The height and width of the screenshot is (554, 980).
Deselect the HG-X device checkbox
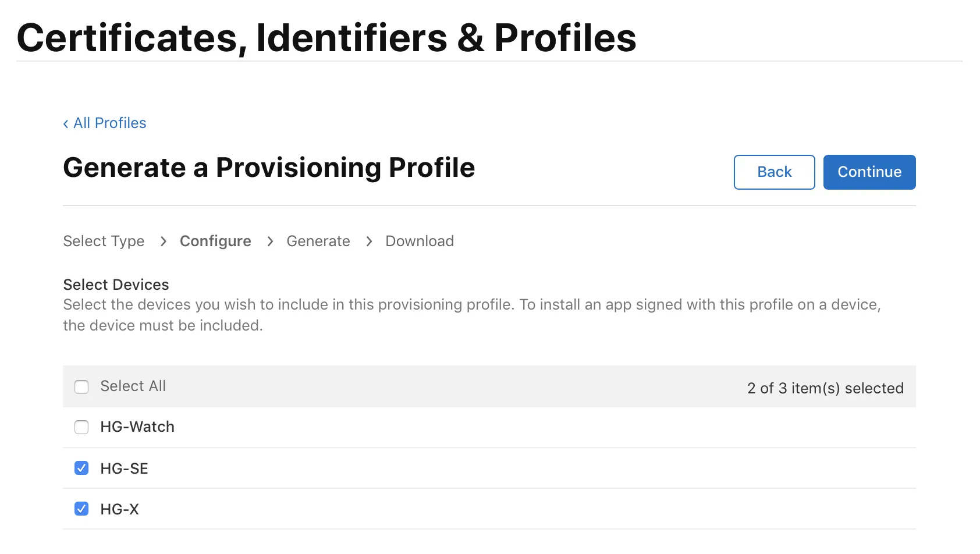tap(81, 509)
